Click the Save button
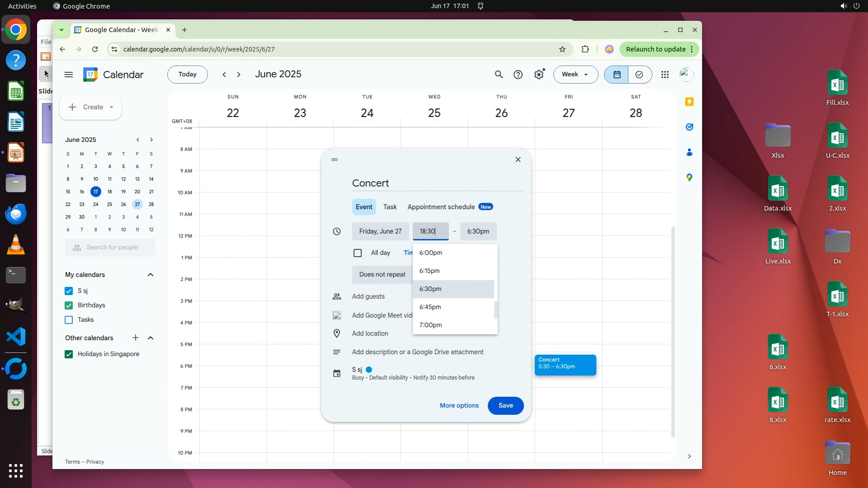 (x=505, y=406)
